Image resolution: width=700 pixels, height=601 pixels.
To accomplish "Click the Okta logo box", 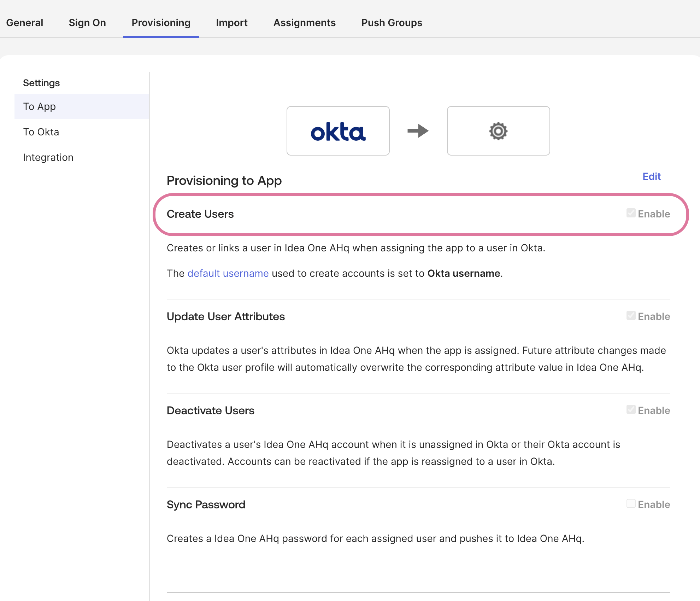I will point(338,131).
